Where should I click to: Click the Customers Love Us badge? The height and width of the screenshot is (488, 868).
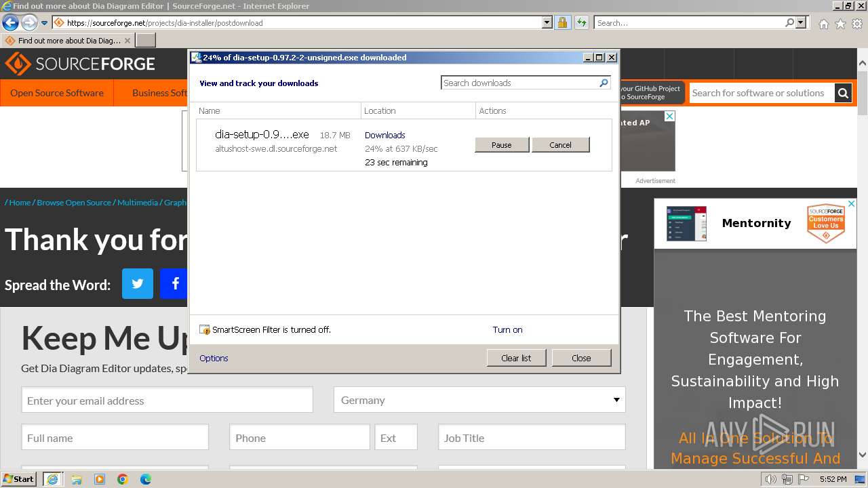[x=826, y=223]
